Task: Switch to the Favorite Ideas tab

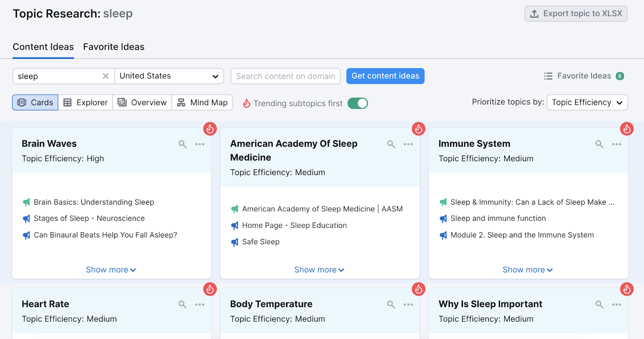Action: (114, 47)
